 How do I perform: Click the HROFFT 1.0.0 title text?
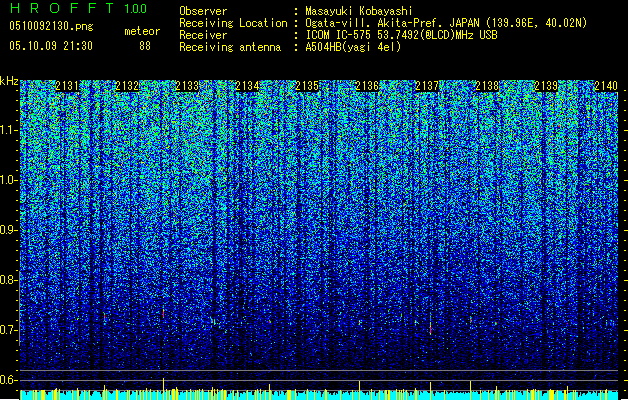pyautogui.click(x=78, y=8)
